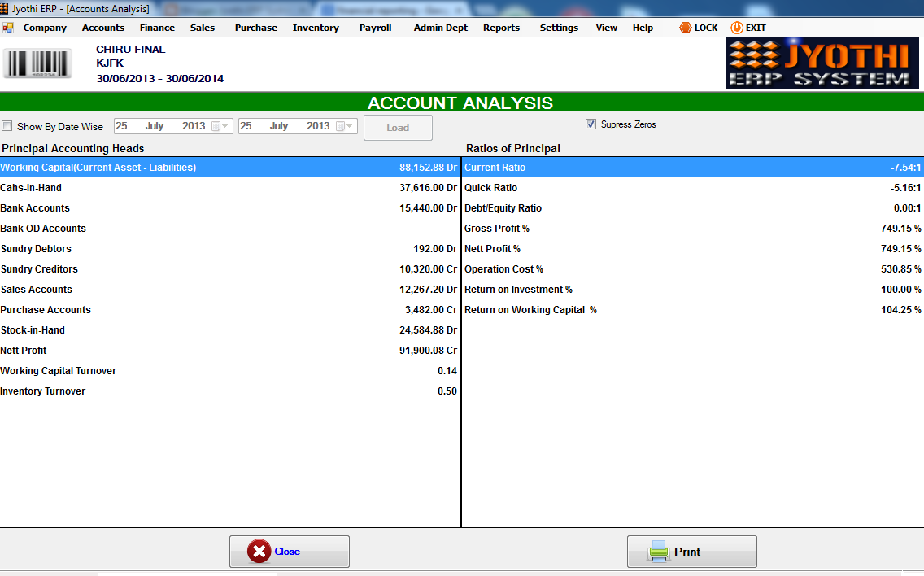Image resolution: width=924 pixels, height=576 pixels.
Task: Click the Load button
Action: coord(397,127)
